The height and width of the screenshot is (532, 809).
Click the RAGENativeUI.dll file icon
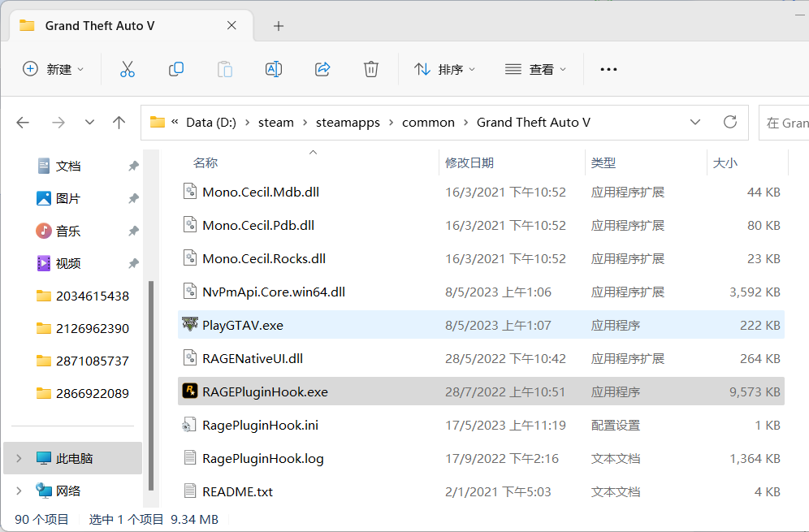(190, 357)
